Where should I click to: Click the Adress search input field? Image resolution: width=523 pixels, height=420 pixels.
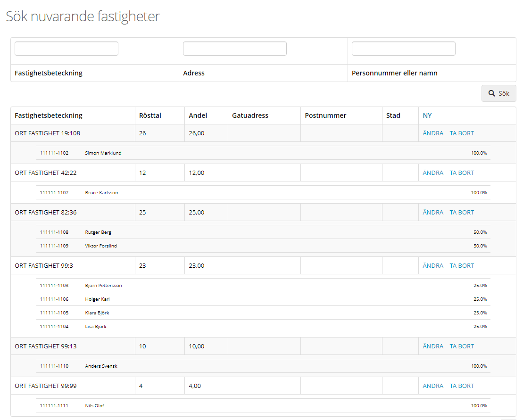[x=234, y=49]
